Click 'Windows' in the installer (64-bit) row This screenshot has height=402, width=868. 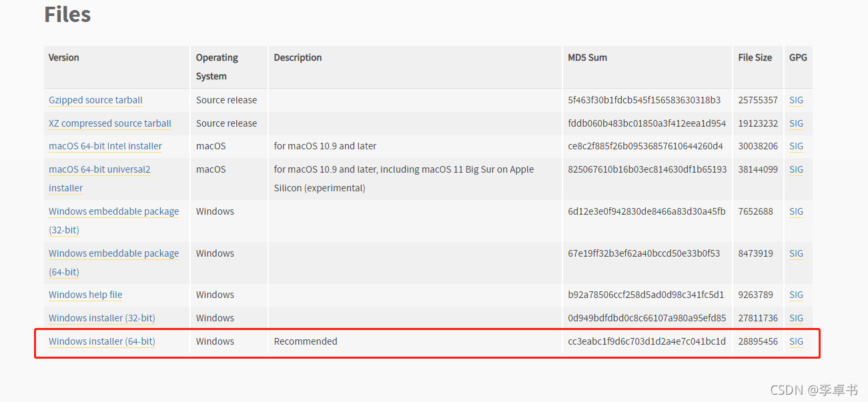point(215,341)
